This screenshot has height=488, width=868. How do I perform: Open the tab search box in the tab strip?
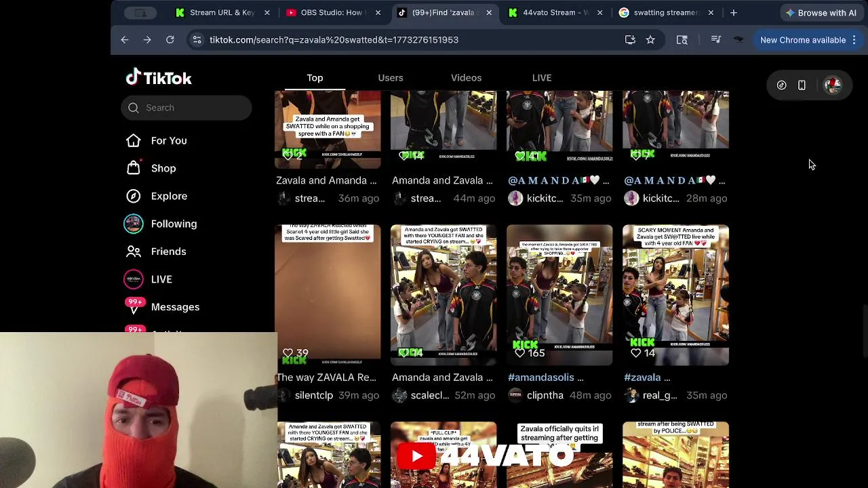tap(140, 12)
